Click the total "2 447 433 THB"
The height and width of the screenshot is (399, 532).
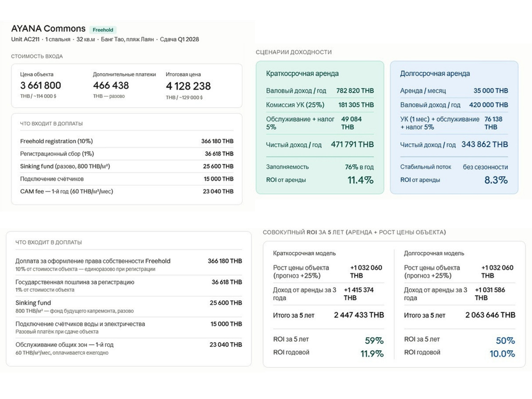[359, 315]
